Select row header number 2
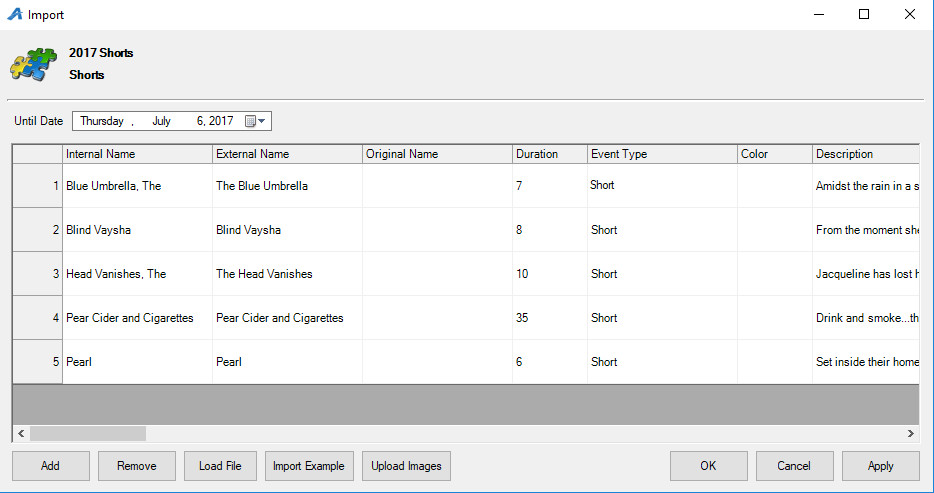 pyautogui.click(x=38, y=230)
